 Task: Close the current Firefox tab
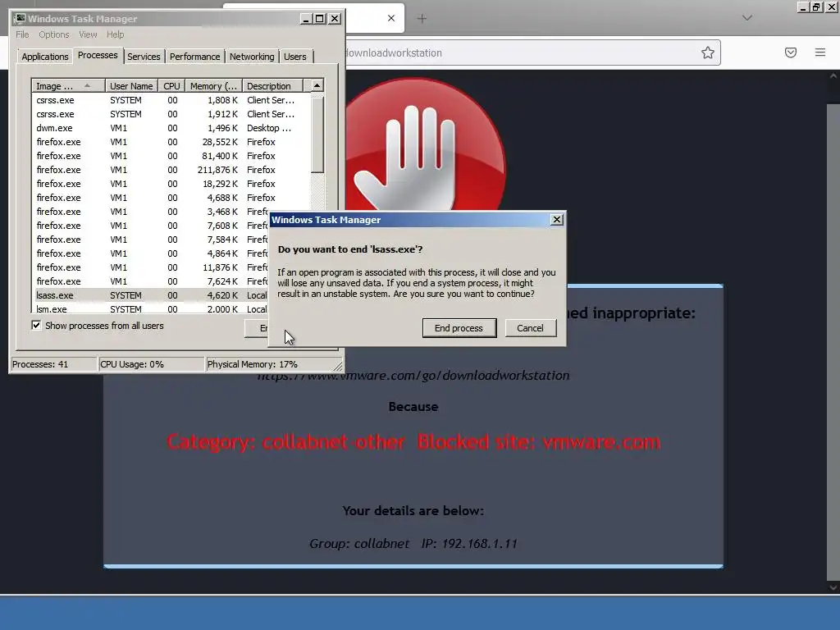391,18
